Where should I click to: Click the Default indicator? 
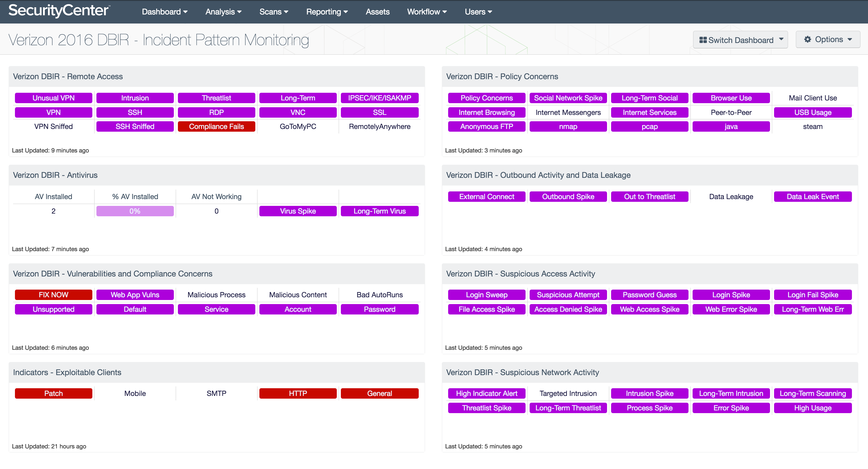pos(135,309)
